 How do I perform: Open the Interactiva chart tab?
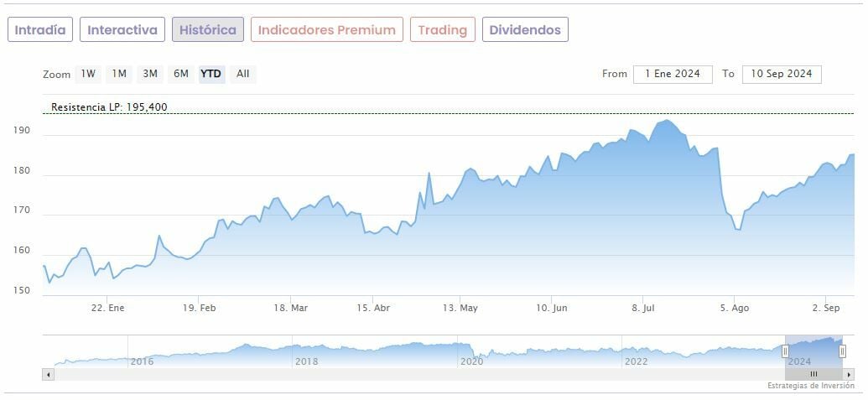click(x=122, y=30)
